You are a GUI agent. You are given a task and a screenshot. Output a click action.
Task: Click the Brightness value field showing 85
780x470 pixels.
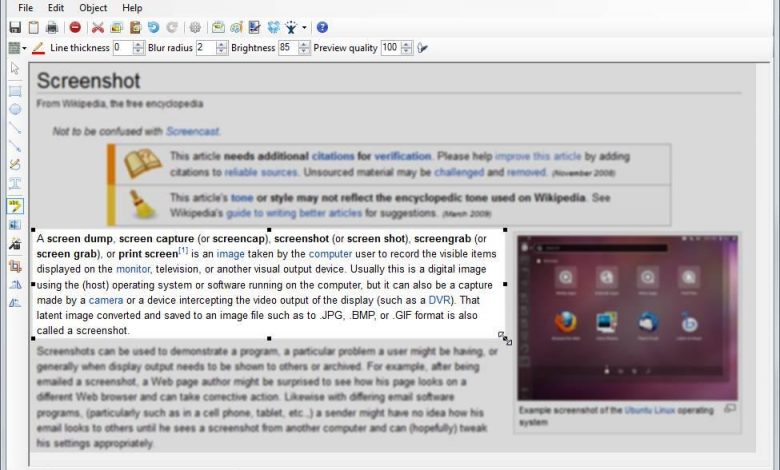288,48
